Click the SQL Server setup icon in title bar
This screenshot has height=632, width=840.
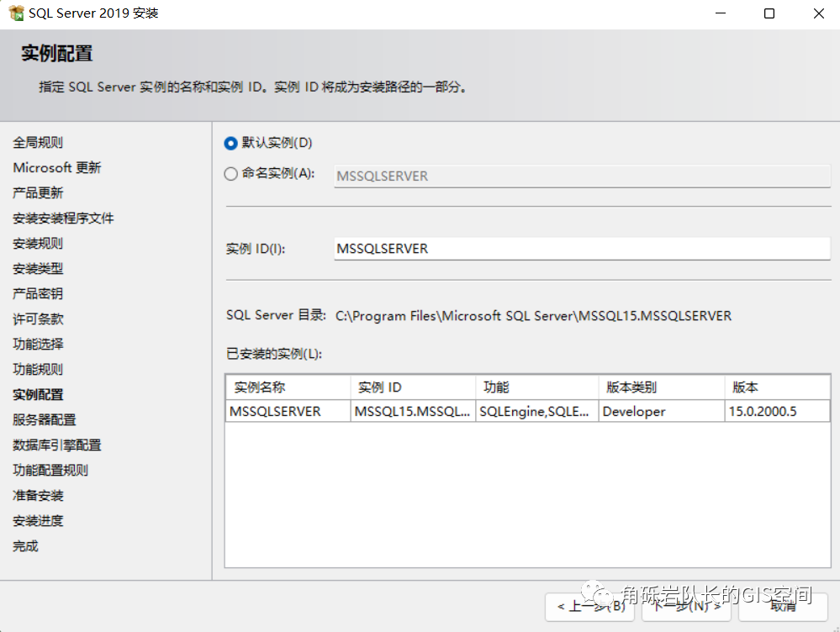tap(15, 13)
